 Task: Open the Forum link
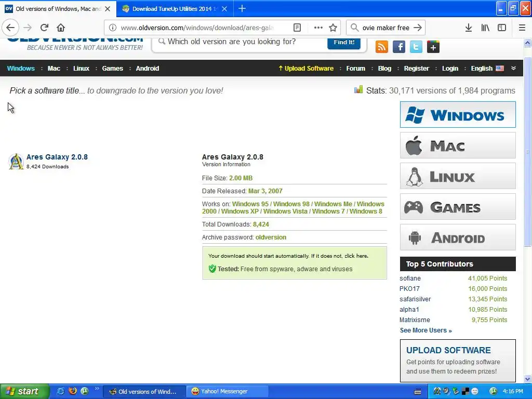(355, 68)
